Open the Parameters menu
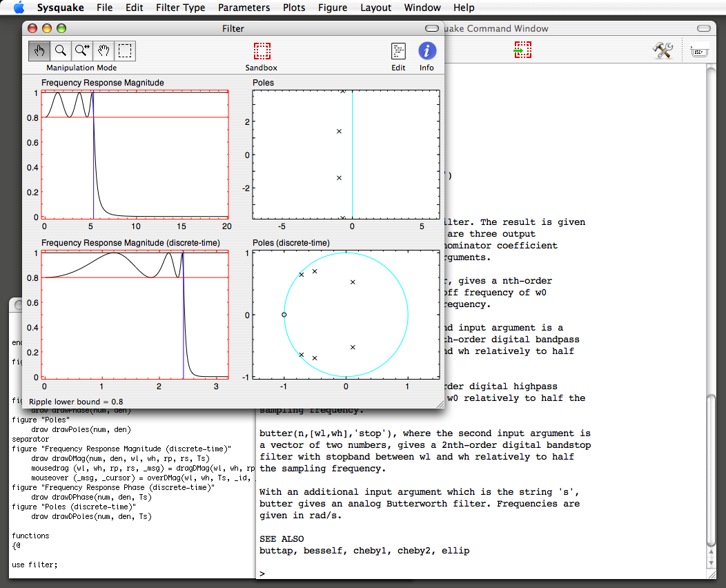Viewport: 726px width, 588px height. click(x=244, y=8)
